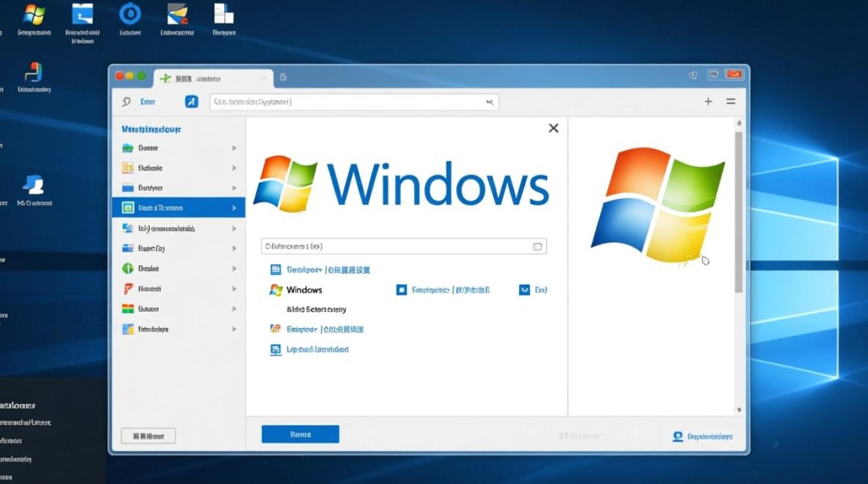
Task: Open the hamburger menu at the top right
Action: [x=730, y=101]
